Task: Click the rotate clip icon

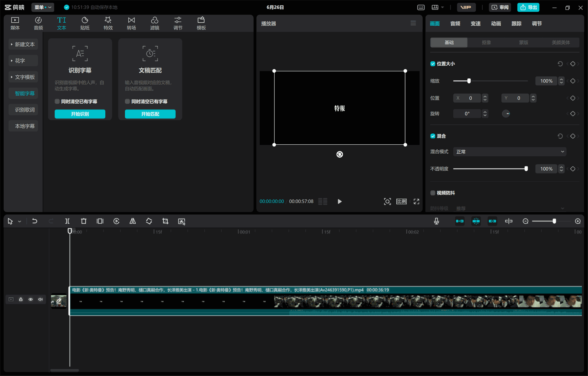Action: (149, 221)
